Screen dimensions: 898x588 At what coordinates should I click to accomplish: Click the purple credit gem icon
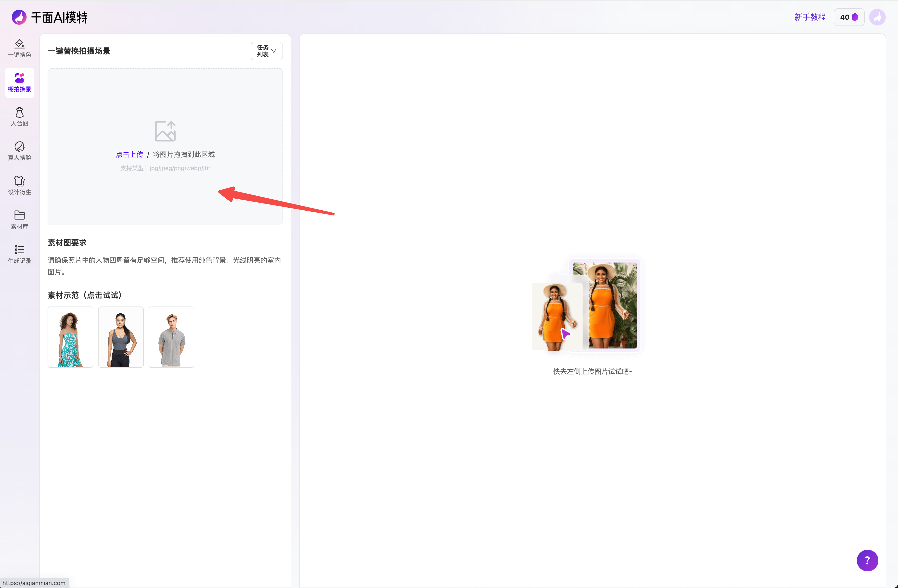(855, 17)
